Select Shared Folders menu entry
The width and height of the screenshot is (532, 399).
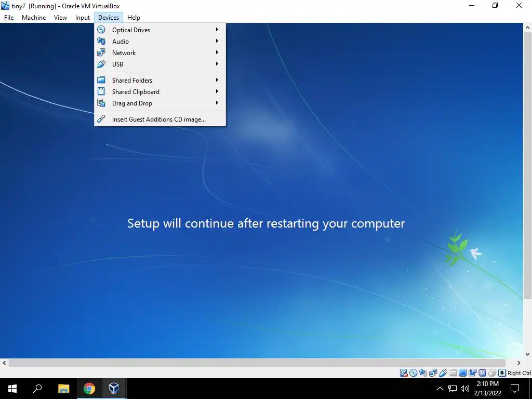click(x=160, y=80)
